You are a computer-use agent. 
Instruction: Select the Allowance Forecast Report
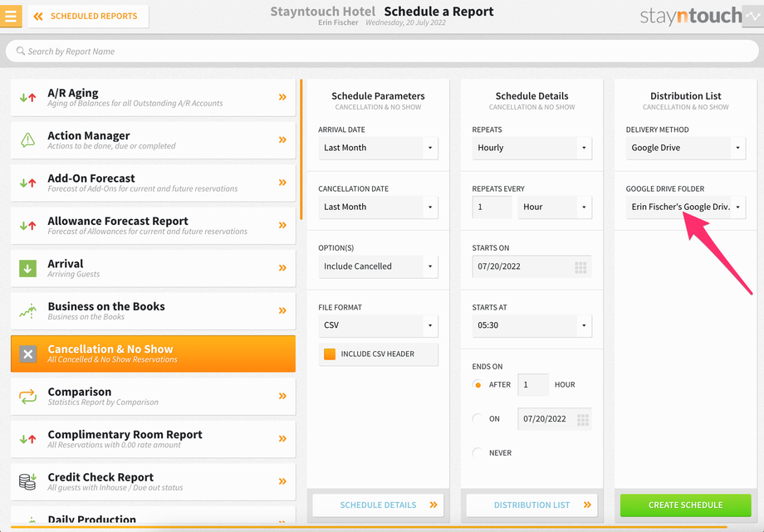click(153, 226)
